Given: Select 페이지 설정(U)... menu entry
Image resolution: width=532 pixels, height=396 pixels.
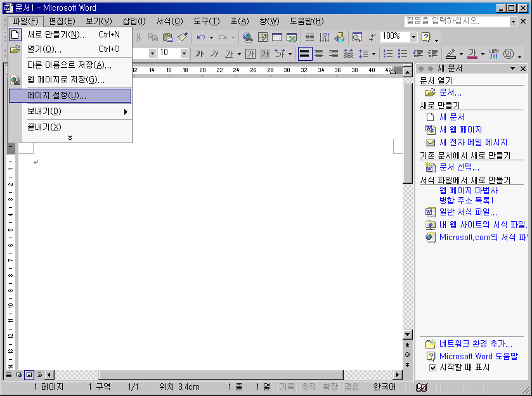Looking at the screenshot, I should click(x=70, y=96).
